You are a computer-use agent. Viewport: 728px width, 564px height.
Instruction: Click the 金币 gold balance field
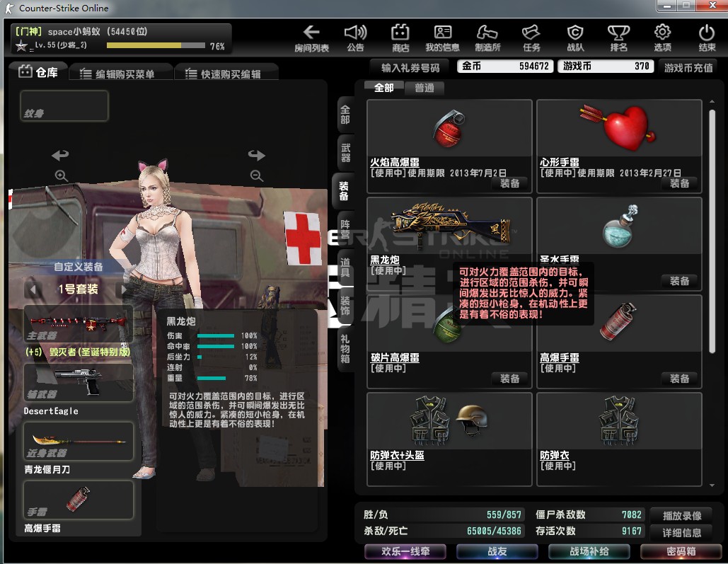coord(504,66)
